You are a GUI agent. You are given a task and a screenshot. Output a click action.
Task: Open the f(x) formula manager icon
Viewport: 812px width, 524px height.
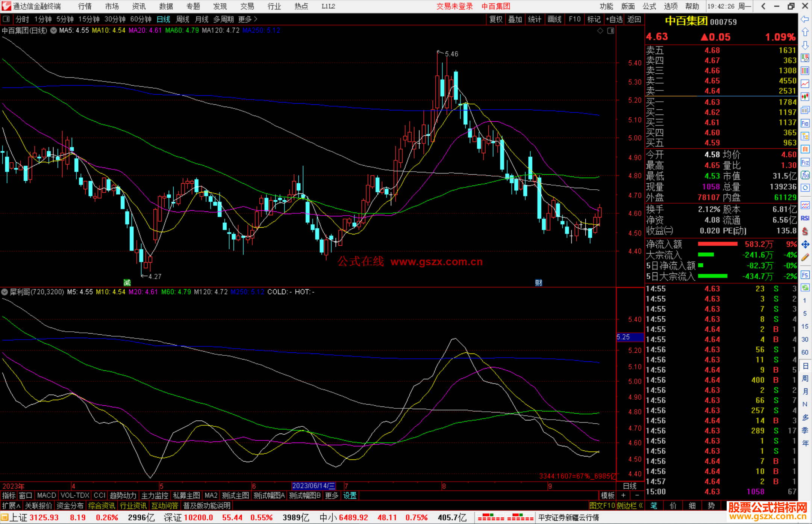[804, 175]
